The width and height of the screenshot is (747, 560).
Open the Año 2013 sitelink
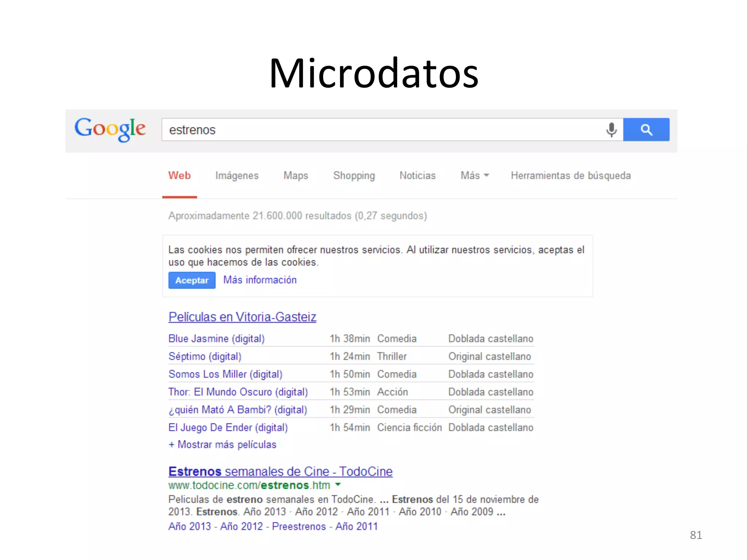point(190,526)
